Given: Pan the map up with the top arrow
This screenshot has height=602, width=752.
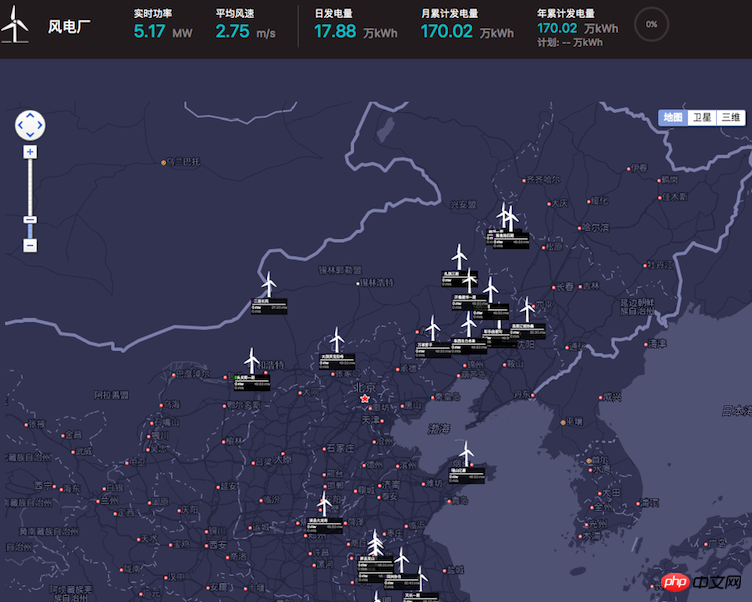Looking at the screenshot, I should click(30, 115).
